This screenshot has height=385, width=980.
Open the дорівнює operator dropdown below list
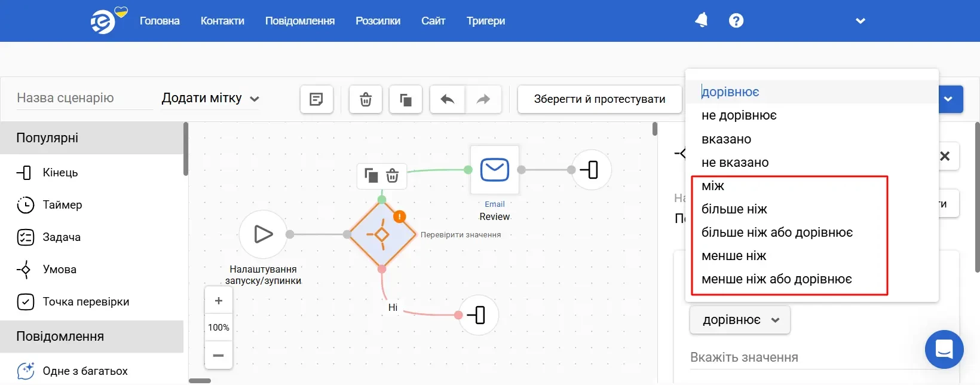coord(740,320)
